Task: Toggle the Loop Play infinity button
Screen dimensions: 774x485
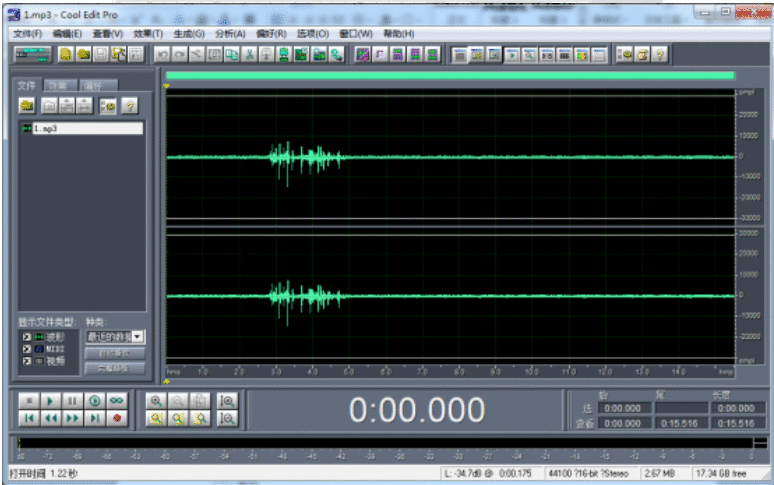Action: click(x=116, y=400)
